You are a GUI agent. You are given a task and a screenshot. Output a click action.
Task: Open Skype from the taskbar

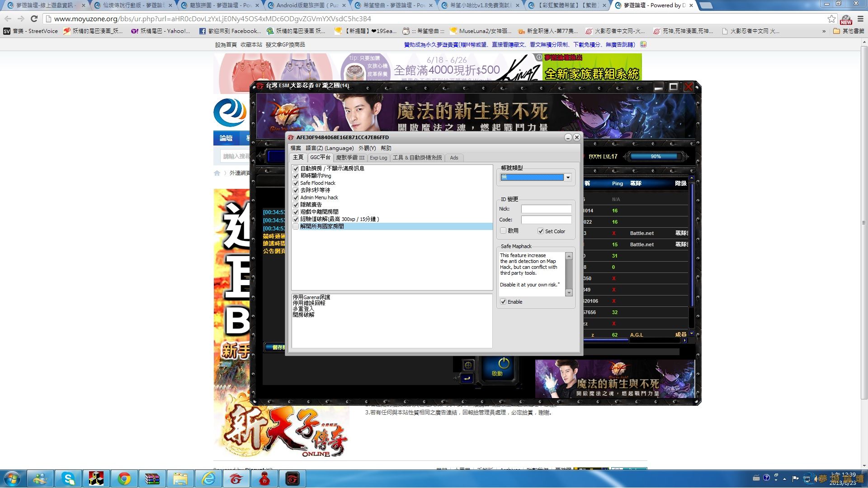click(68, 479)
